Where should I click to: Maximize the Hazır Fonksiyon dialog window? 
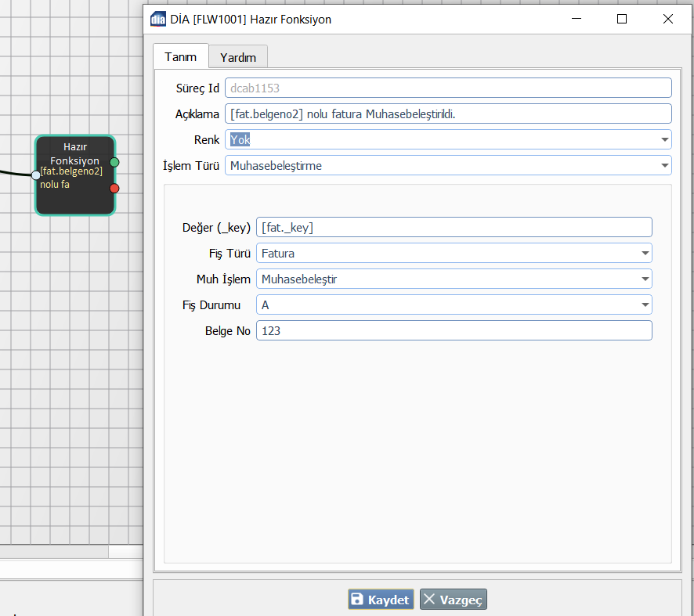tap(622, 20)
